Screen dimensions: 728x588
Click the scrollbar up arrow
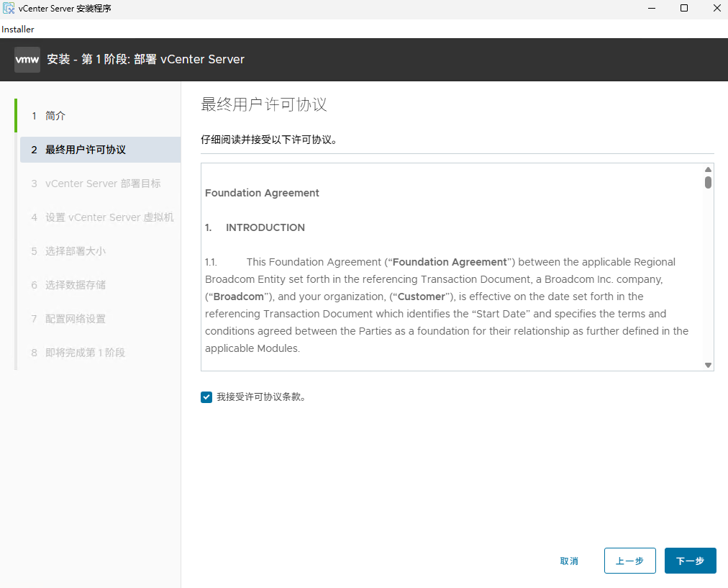coord(708,170)
